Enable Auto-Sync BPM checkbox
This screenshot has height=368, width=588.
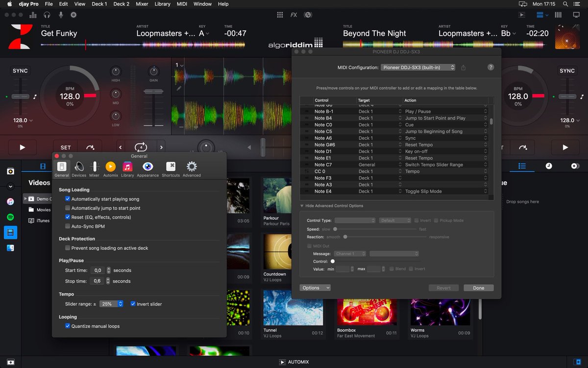[68, 226]
